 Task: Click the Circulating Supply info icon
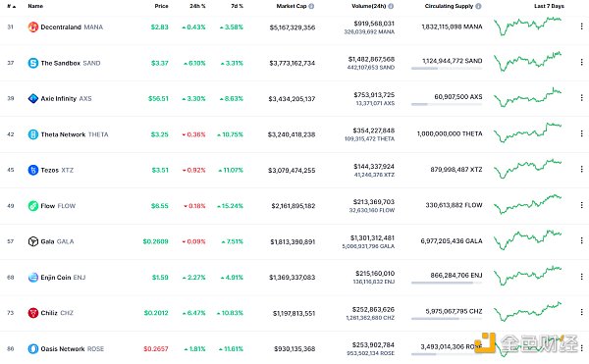478,6
